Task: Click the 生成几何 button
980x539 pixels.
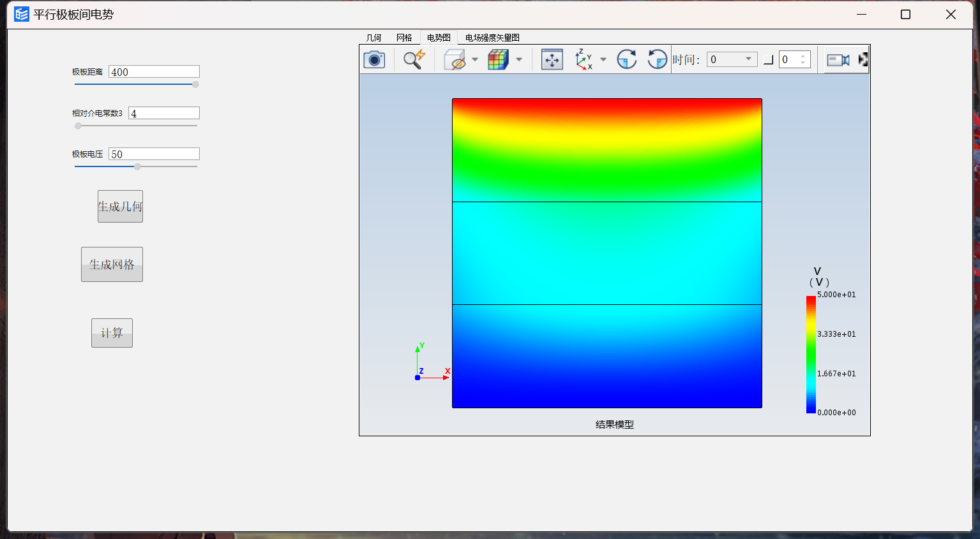Action: pyautogui.click(x=120, y=207)
